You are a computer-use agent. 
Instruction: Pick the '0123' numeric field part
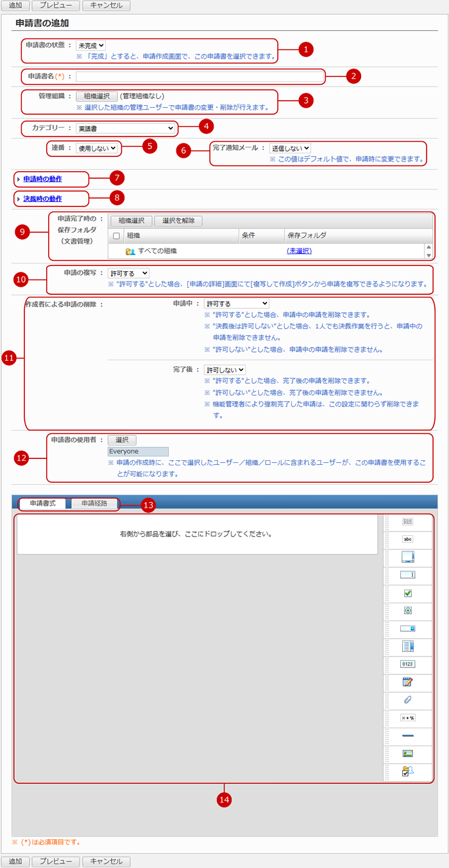coord(408,664)
